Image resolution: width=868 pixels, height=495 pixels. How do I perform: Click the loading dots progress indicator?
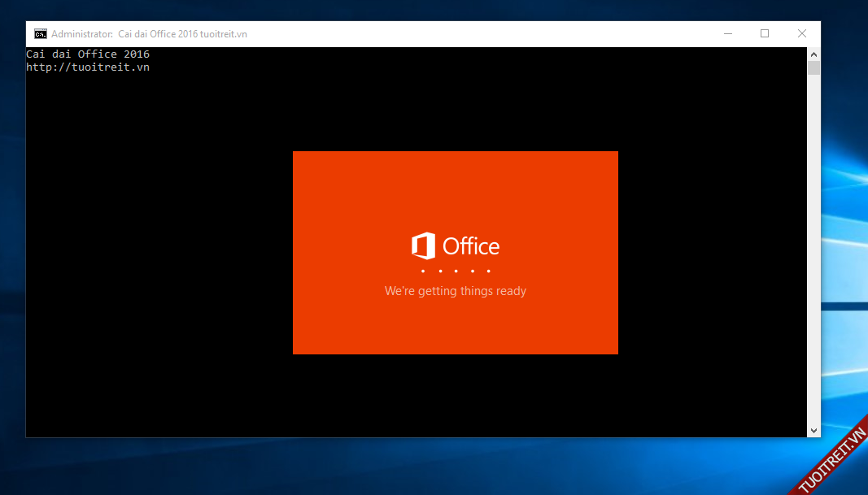coord(456,271)
